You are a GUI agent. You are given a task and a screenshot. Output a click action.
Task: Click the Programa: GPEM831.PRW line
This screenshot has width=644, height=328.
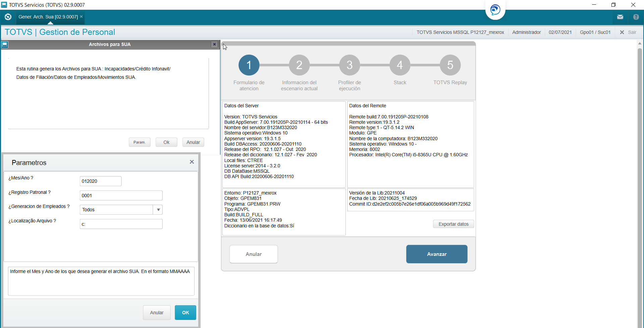coord(252,204)
